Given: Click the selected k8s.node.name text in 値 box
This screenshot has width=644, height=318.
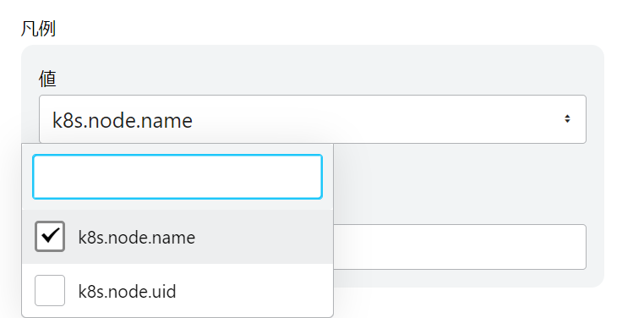Looking at the screenshot, I should click(x=123, y=120).
